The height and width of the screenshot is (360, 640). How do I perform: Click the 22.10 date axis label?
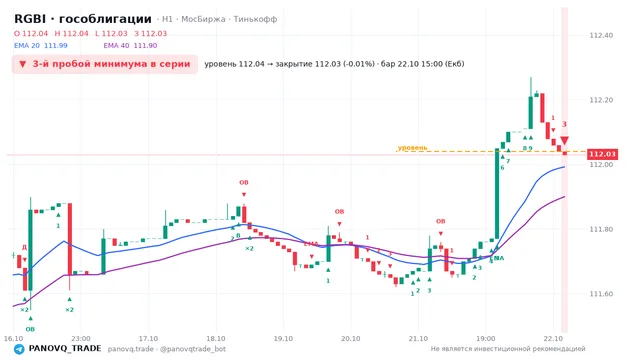[553, 338]
